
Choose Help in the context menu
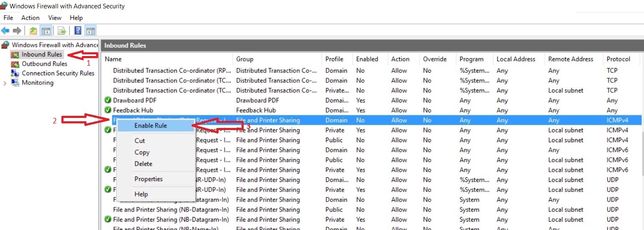(156, 194)
